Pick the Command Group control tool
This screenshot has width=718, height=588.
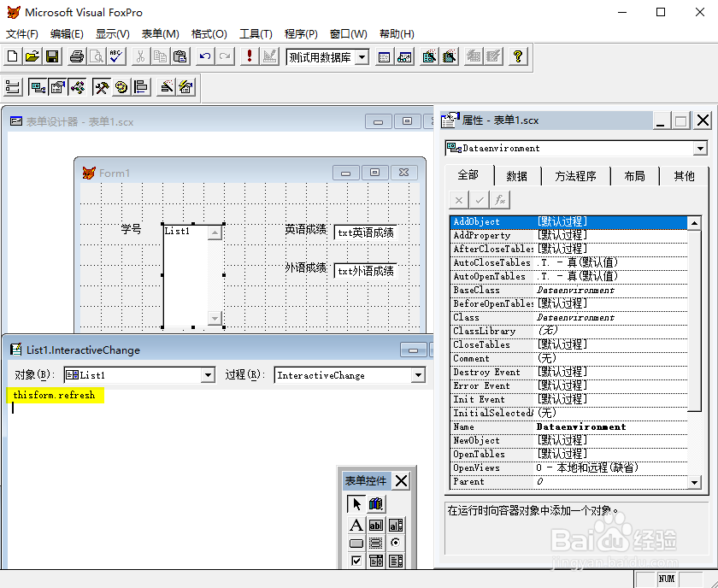pyautogui.click(x=376, y=543)
